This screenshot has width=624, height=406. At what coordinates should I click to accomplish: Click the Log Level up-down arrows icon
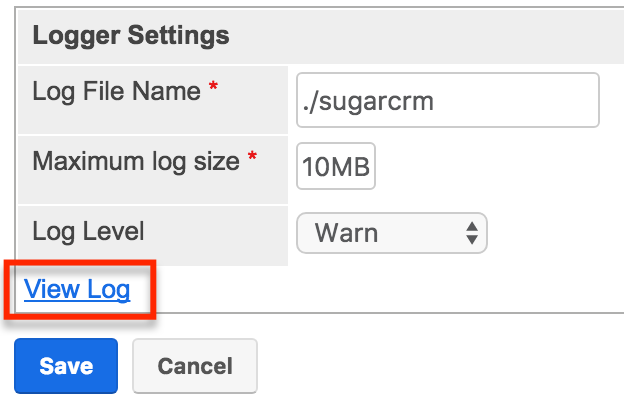[471, 234]
